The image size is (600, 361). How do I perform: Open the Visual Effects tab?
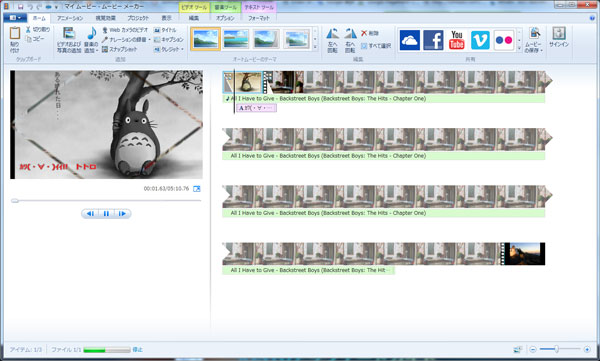105,18
